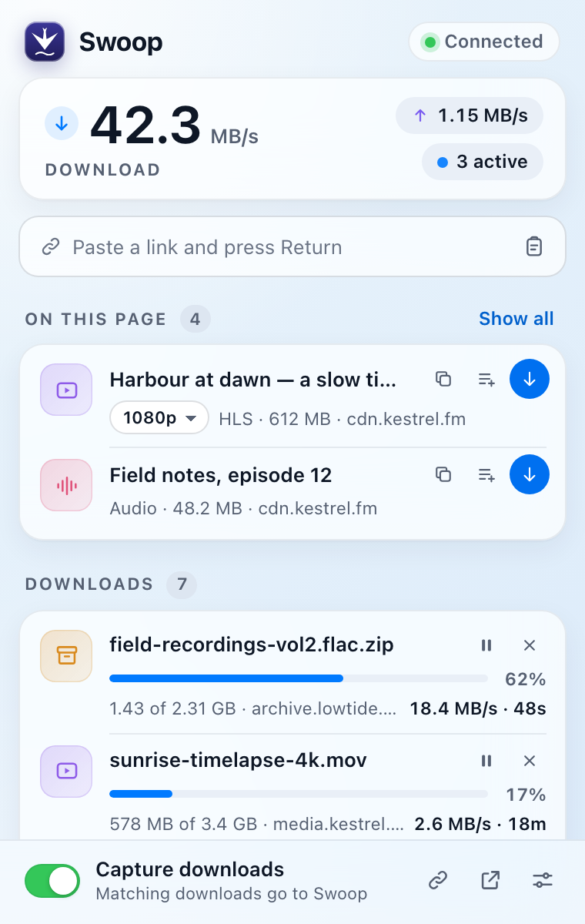
Task: Click Audio · 48.2 MB · cdn.kestrel.fm details
Action: [243, 508]
